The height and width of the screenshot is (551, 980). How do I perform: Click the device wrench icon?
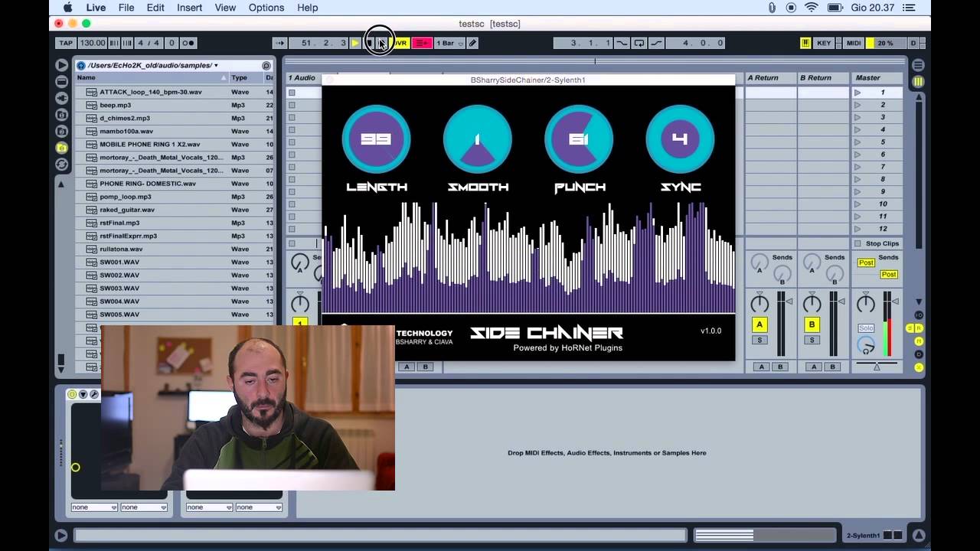pyautogui.click(x=94, y=394)
